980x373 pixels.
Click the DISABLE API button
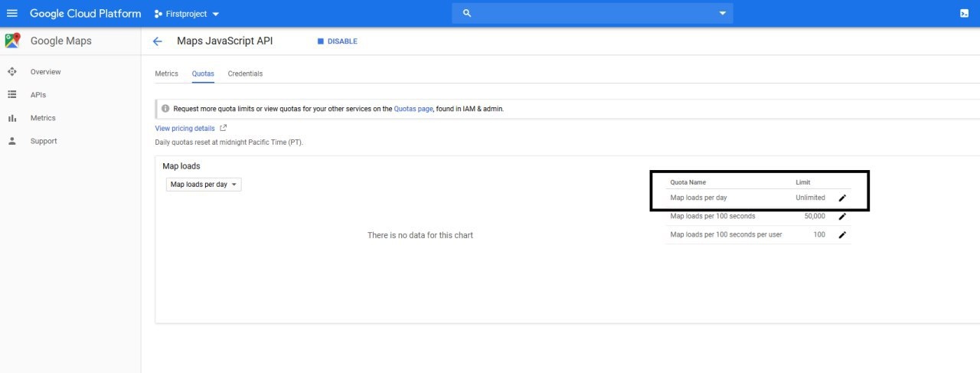click(338, 41)
